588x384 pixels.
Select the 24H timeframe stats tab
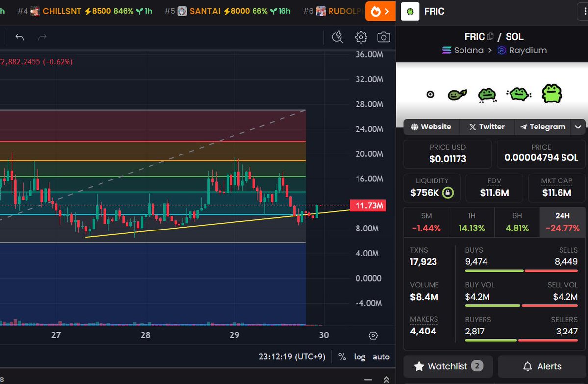pos(562,222)
